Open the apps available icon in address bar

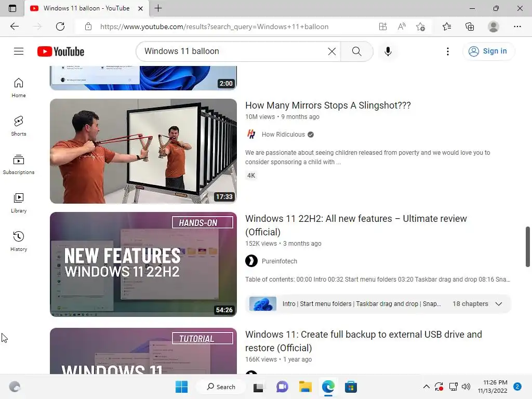(x=383, y=26)
